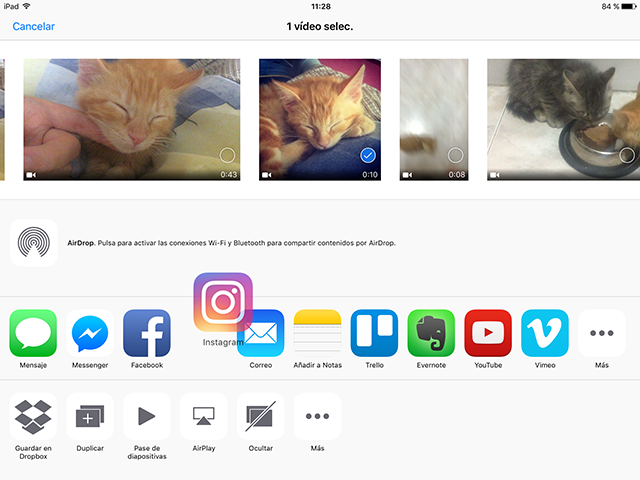Image resolution: width=640 pixels, height=480 pixels.
Task: Open the AirPlay action
Action: [x=204, y=416]
